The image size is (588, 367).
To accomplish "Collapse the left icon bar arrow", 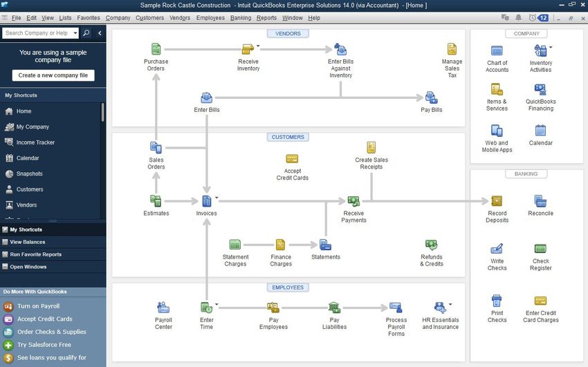I will click(100, 33).
